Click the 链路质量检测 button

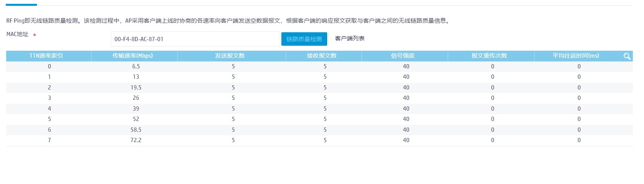(x=304, y=39)
